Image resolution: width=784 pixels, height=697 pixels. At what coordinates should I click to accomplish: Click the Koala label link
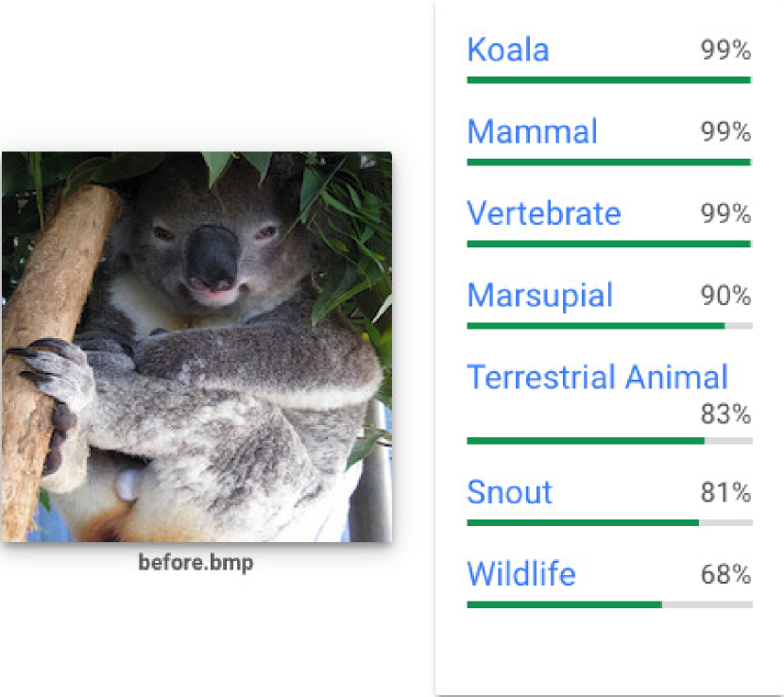coord(508,50)
